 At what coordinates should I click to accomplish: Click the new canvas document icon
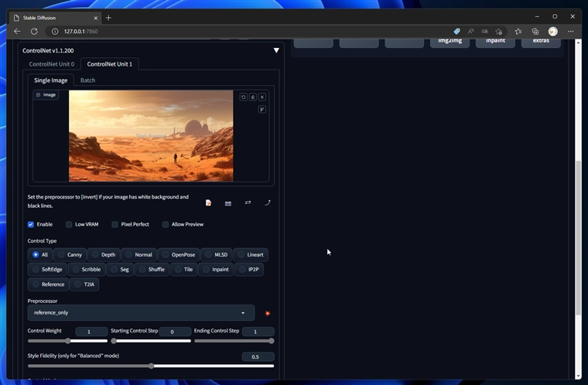coord(208,203)
